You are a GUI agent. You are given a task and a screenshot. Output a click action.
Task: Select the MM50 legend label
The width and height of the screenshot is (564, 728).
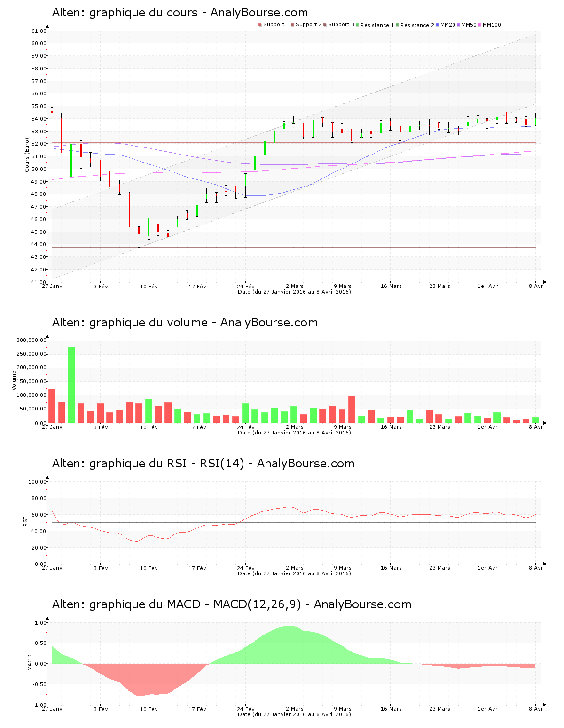coord(469,25)
